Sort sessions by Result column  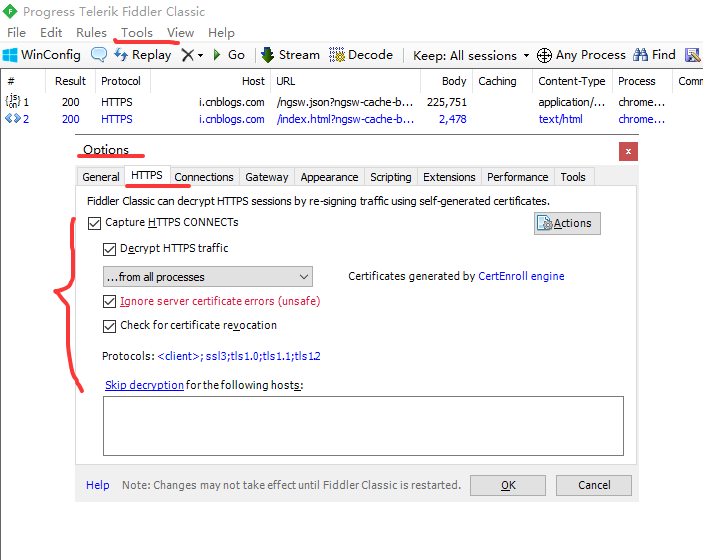click(x=70, y=81)
